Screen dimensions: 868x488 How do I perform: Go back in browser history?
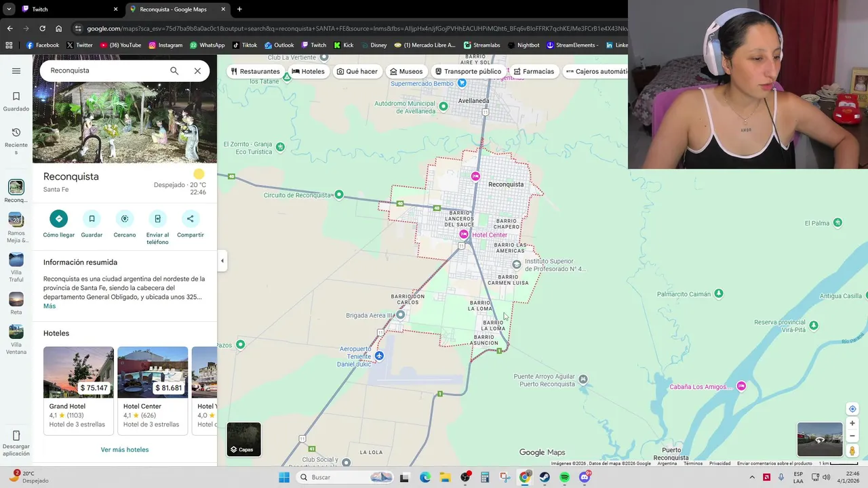click(x=9, y=28)
